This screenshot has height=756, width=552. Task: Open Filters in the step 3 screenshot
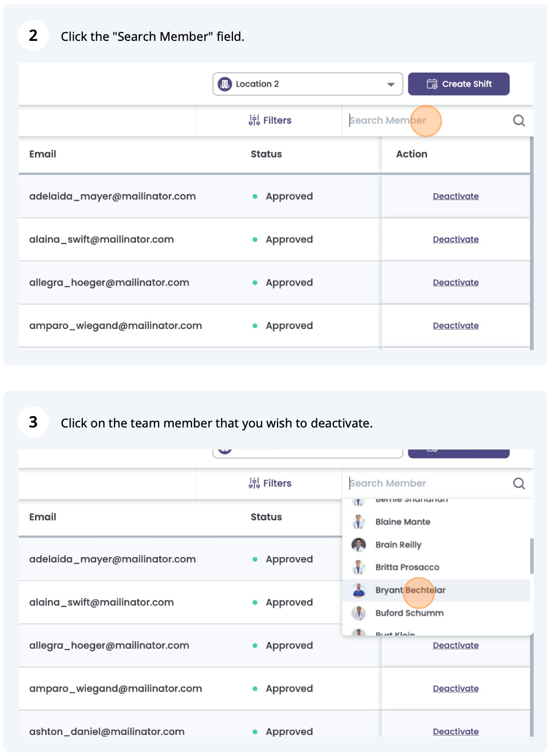tap(270, 483)
